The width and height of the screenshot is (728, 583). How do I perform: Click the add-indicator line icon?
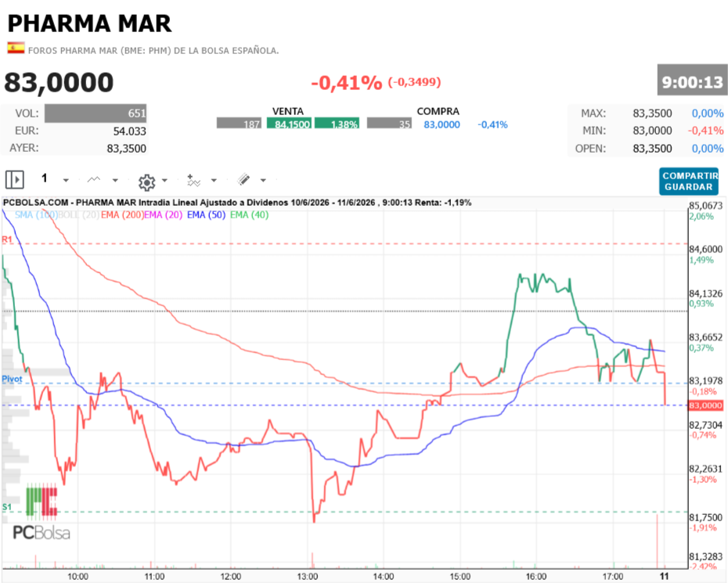[x=193, y=180]
